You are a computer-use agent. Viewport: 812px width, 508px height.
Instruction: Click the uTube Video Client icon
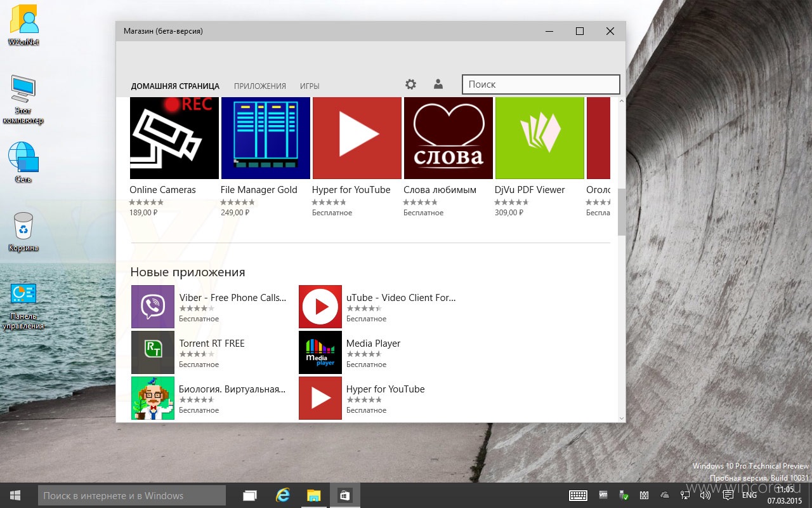320,307
